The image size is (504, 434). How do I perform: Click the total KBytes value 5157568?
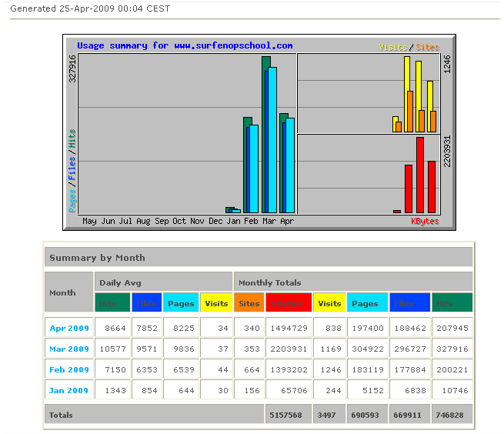tap(285, 415)
